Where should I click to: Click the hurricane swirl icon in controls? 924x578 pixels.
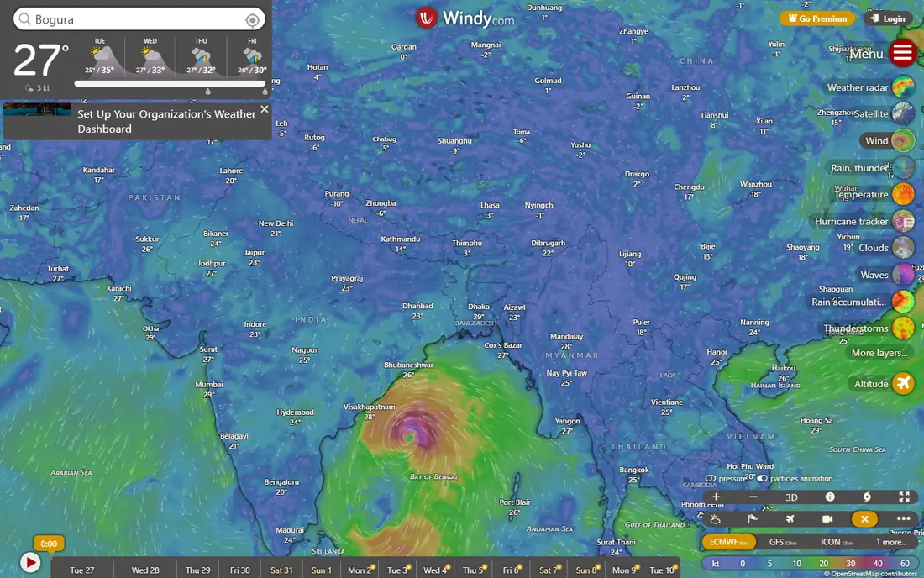[867, 497]
